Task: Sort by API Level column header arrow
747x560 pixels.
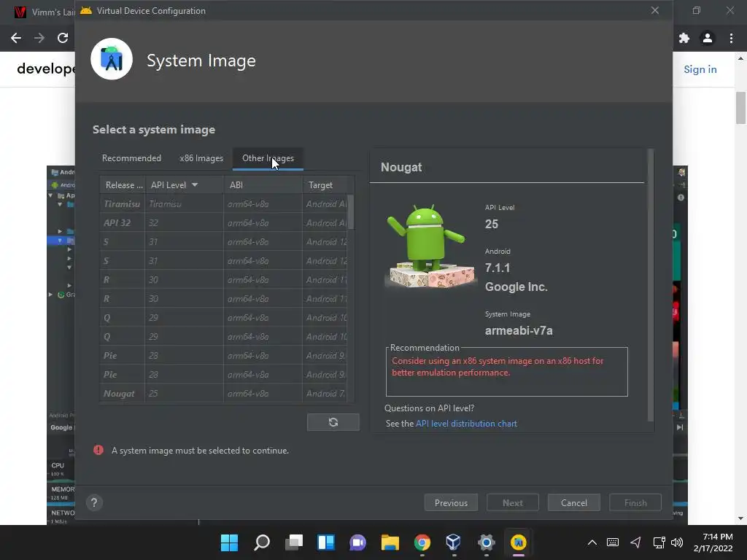Action: click(x=194, y=184)
